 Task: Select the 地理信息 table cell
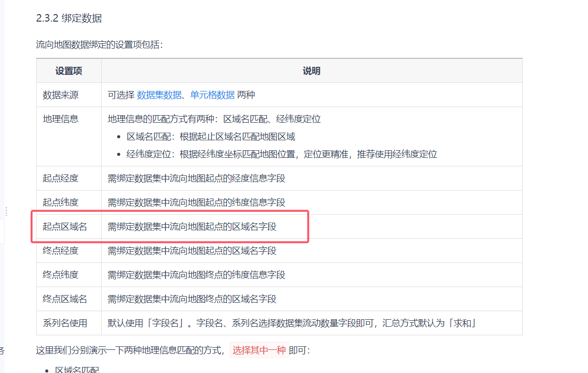pyautogui.click(x=60, y=119)
